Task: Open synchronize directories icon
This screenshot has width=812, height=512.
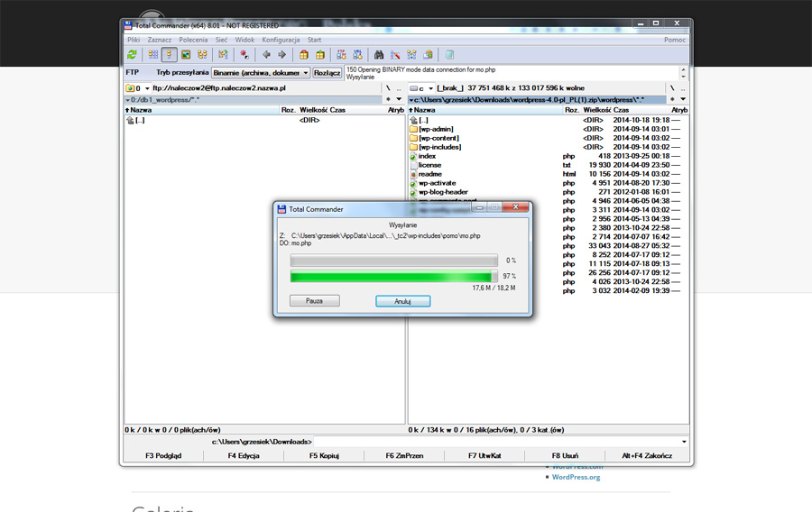Action: tap(411, 55)
